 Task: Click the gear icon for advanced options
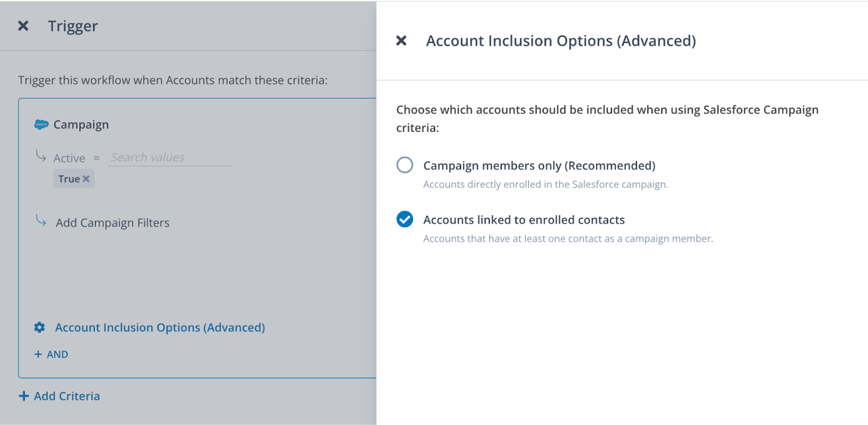40,327
